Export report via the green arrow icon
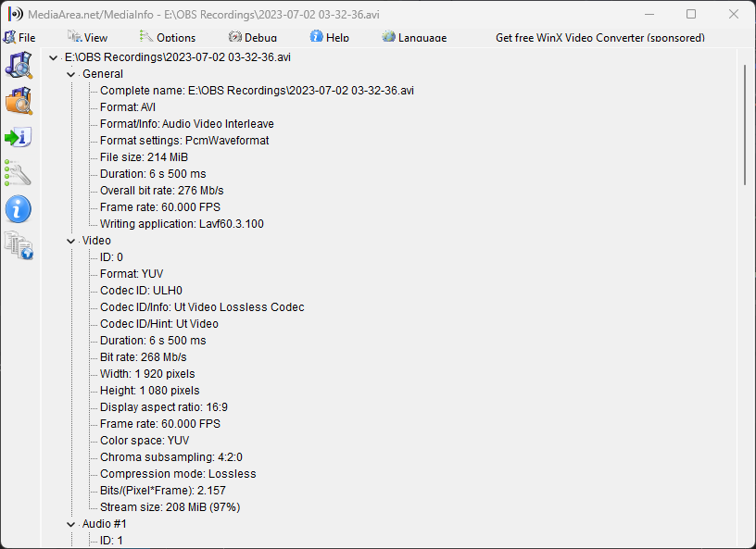Viewport: 756px width, 549px height. 18,137
